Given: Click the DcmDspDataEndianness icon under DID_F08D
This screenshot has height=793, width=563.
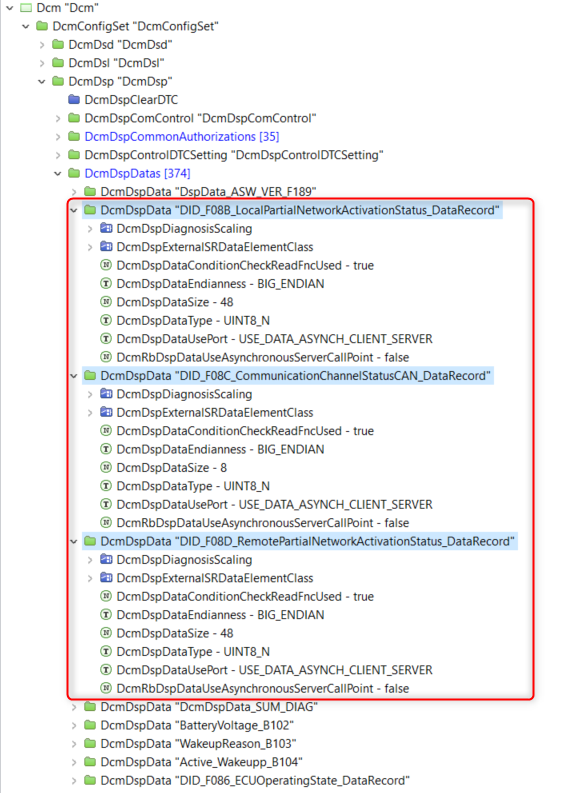Looking at the screenshot, I should click(106, 615).
